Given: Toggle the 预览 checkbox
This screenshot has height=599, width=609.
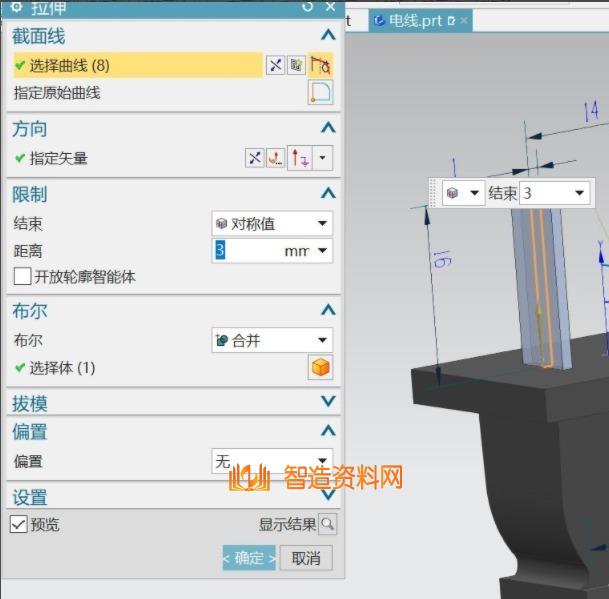Looking at the screenshot, I should [x=18, y=524].
